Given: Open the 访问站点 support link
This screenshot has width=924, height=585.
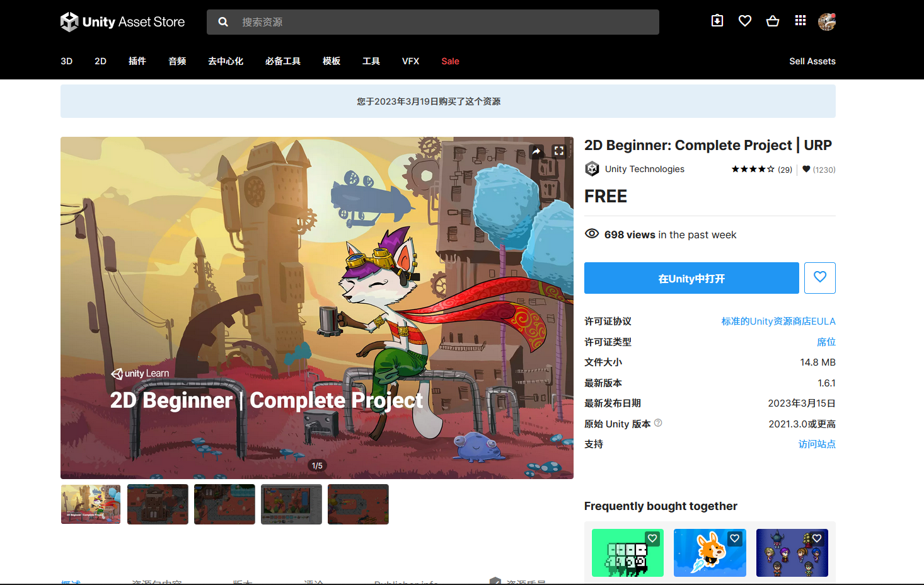Looking at the screenshot, I should [x=817, y=444].
